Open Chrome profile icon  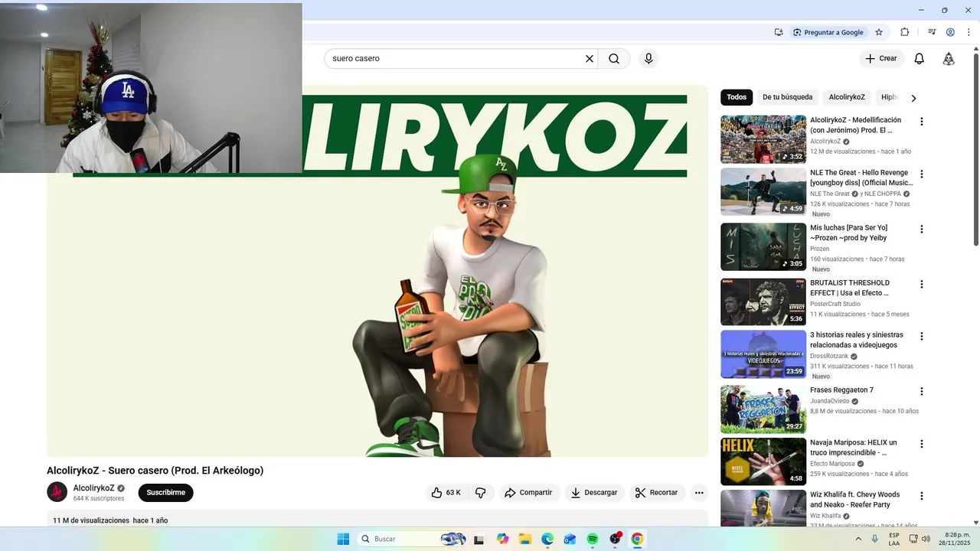[950, 32]
